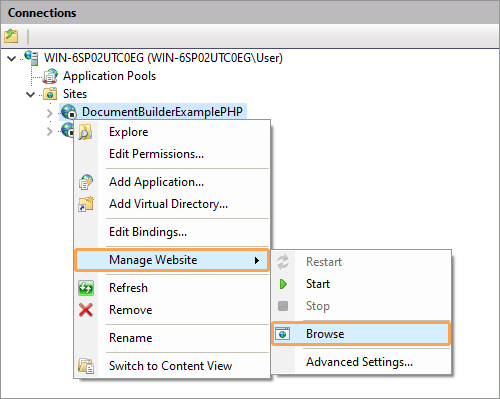Image resolution: width=500 pixels, height=399 pixels.
Task: Click the green Start play icon
Action: 283,284
